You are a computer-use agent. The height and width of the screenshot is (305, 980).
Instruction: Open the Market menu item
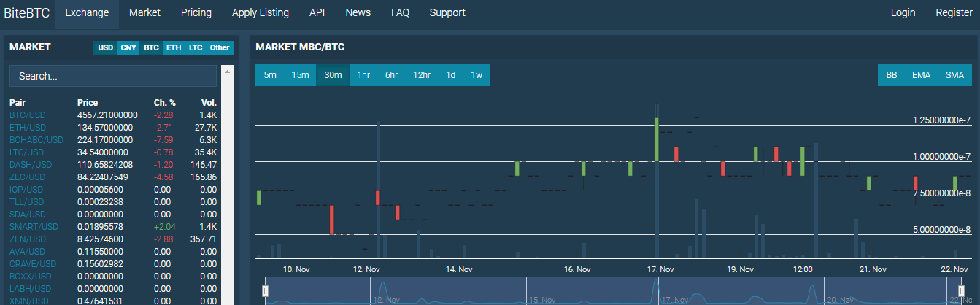point(144,12)
